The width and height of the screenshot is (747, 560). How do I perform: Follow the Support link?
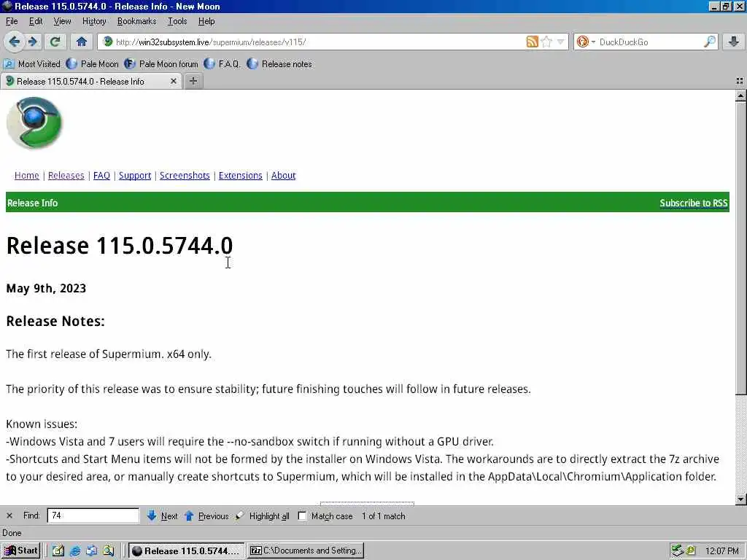tap(135, 176)
